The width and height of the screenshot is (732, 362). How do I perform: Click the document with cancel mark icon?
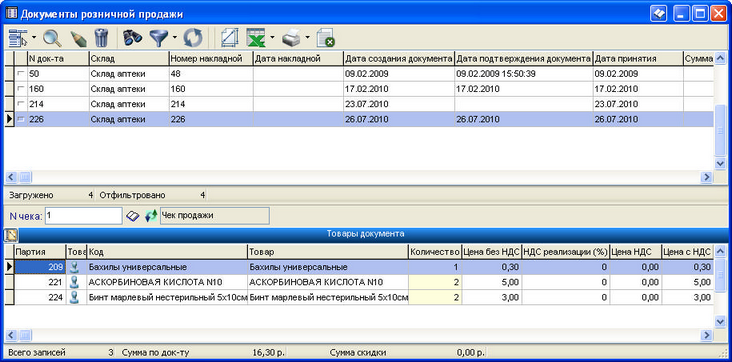[x=325, y=38]
